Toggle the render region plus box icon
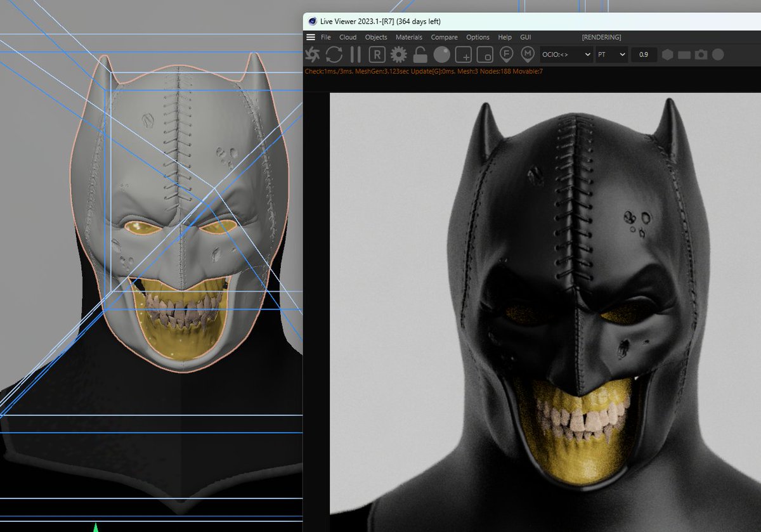Viewport: 761px width, 532px height. [x=464, y=55]
